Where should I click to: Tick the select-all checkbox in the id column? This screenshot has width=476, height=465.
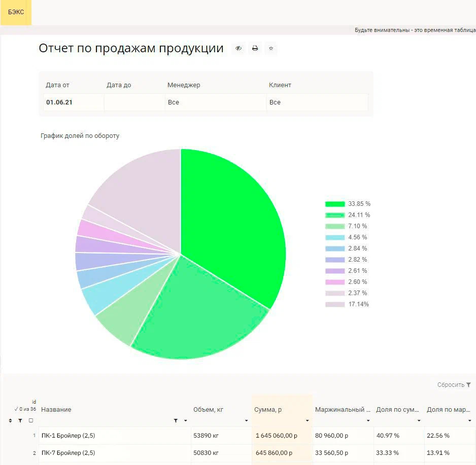tap(31, 420)
